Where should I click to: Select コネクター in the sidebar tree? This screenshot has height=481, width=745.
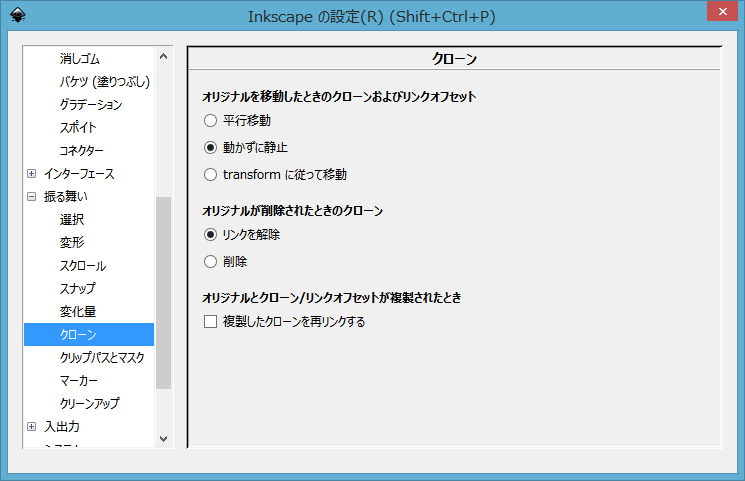click(x=81, y=151)
